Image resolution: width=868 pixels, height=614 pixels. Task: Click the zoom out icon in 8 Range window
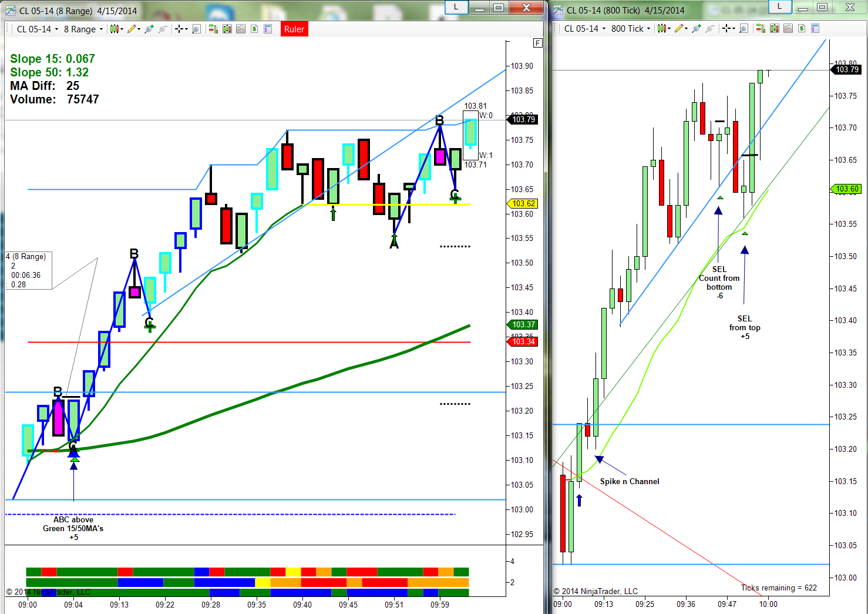[x=163, y=29]
